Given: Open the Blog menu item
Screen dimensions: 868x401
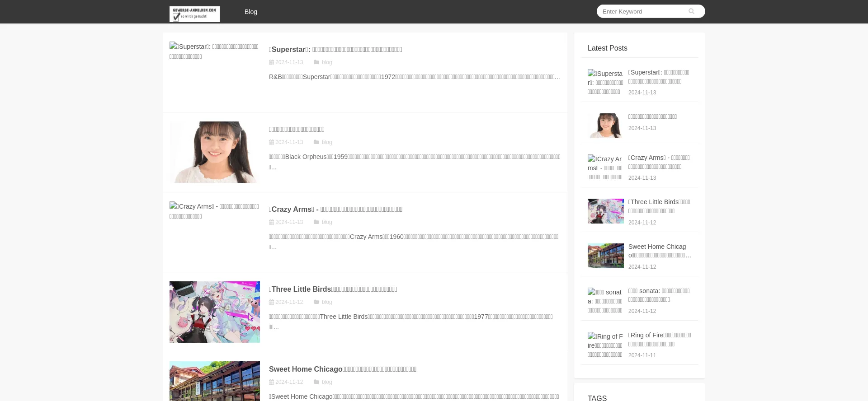Looking at the screenshot, I should (x=251, y=12).
